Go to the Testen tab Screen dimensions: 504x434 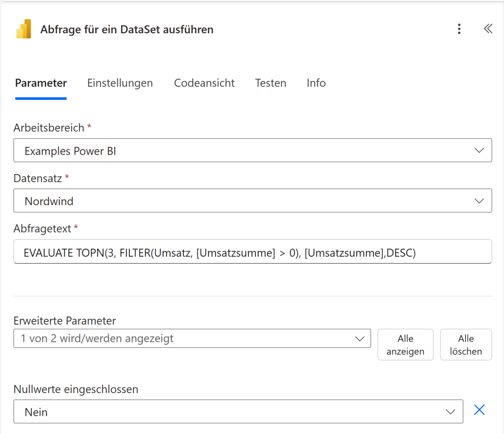coord(270,83)
